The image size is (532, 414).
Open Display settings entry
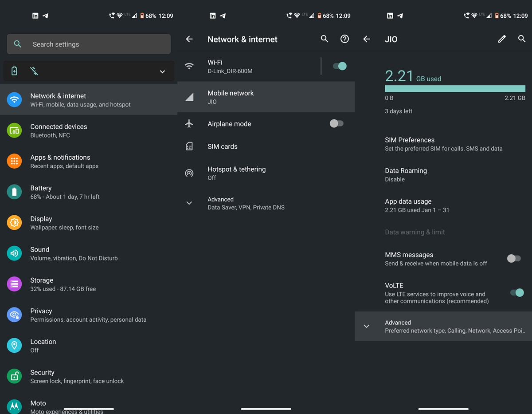(x=89, y=222)
